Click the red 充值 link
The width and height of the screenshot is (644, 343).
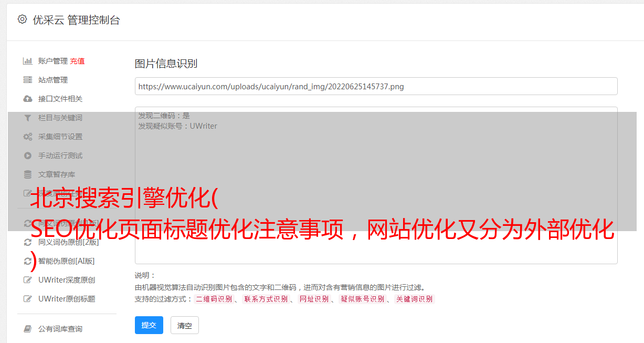coord(77,61)
